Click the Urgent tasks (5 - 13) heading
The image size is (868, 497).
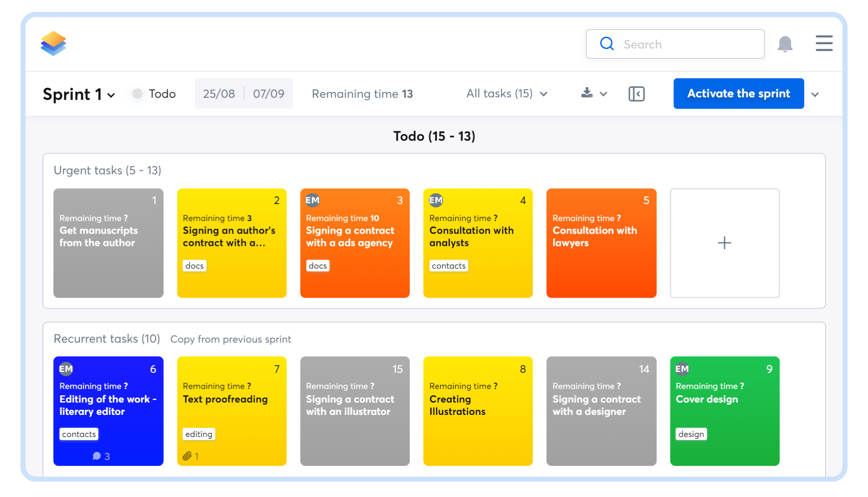107,170
